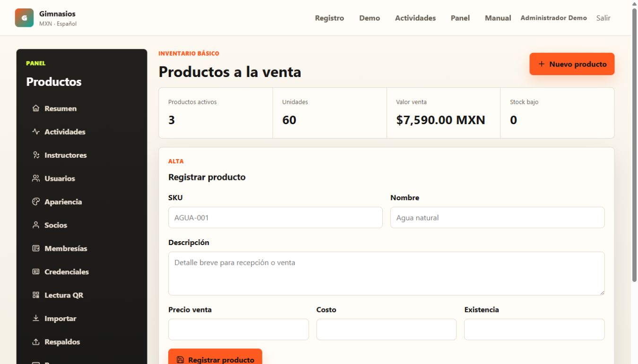Click the plus icon on Nuevo producto
Image resolution: width=638 pixels, height=364 pixels.
[x=542, y=64]
